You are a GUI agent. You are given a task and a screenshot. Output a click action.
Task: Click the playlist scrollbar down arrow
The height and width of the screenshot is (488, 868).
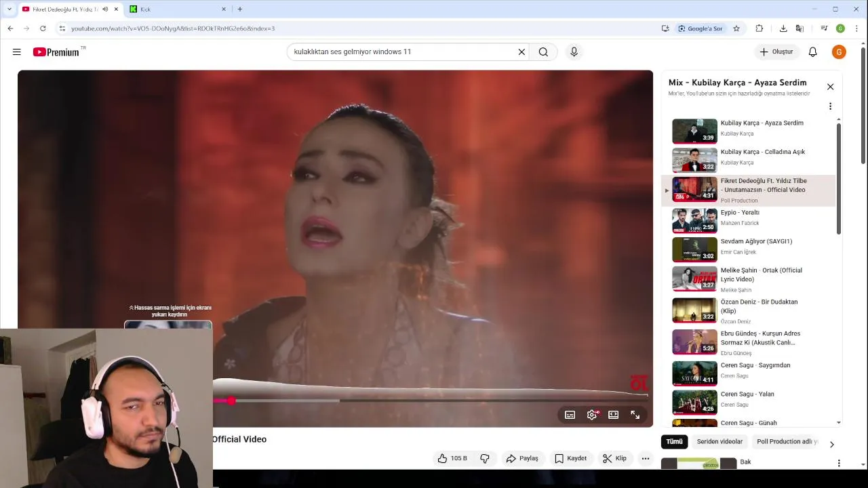839,423
